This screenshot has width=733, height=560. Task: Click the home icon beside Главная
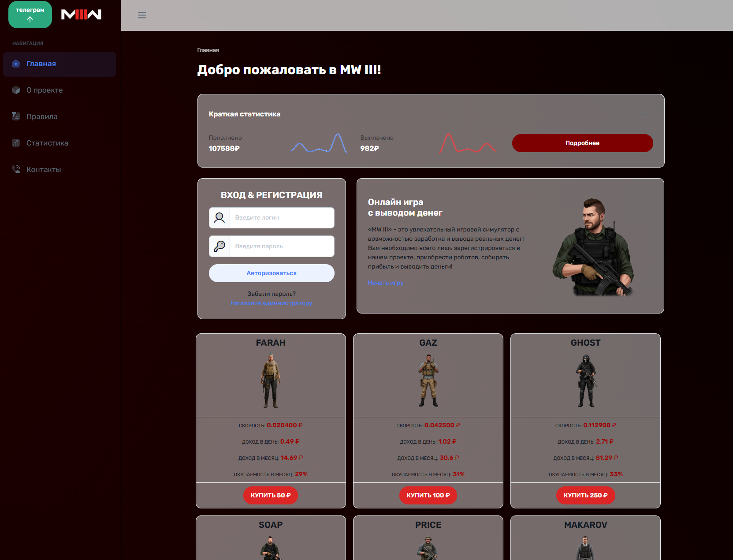[x=16, y=63]
